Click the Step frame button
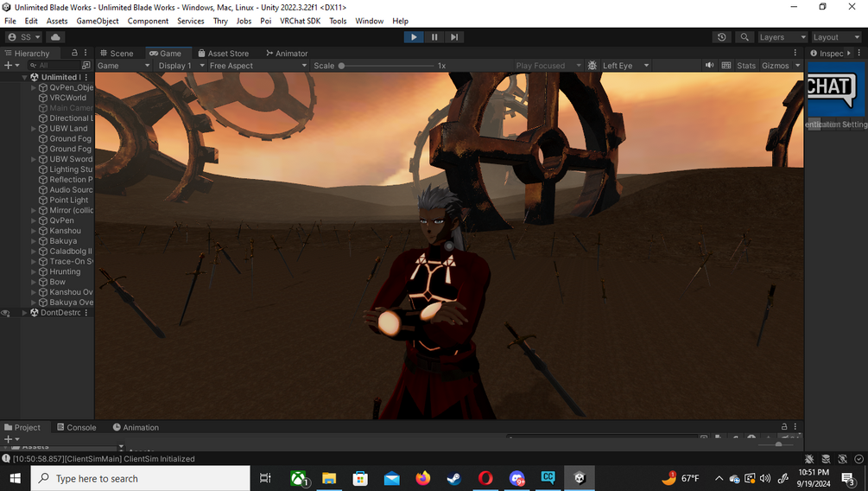The width and height of the screenshot is (868, 491). tap(454, 37)
